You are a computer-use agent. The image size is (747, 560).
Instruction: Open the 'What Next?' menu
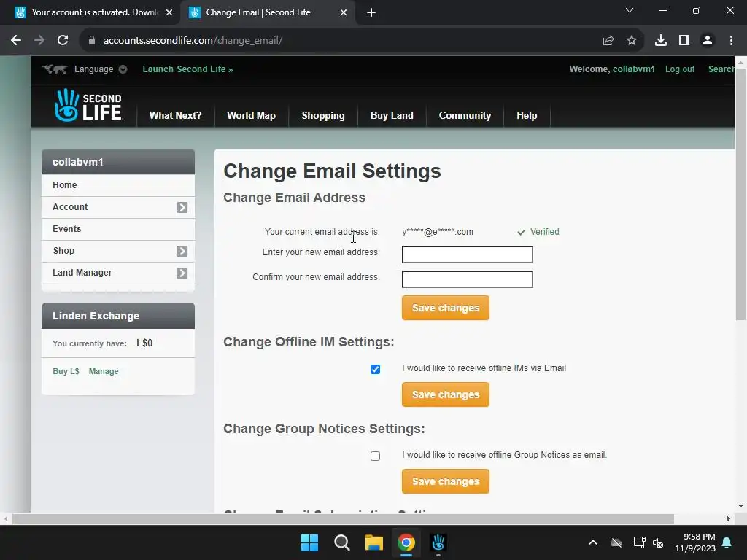[x=175, y=115]
